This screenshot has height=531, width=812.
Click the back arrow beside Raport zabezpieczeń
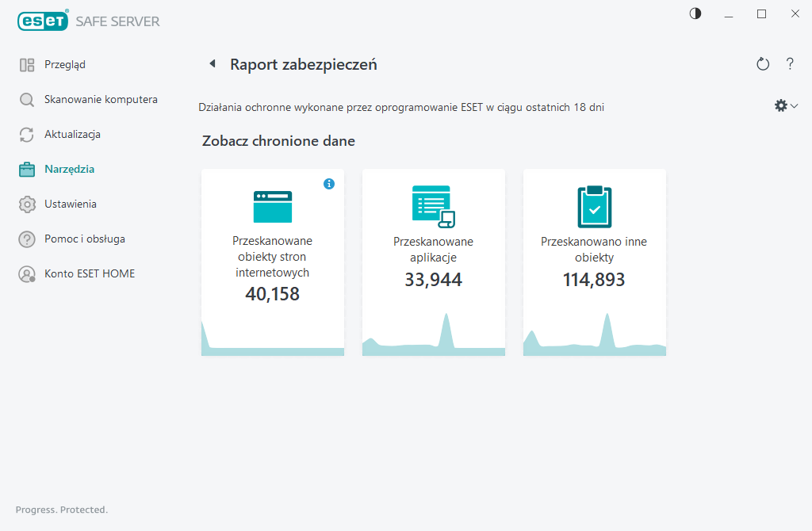[x=212, y=64]
